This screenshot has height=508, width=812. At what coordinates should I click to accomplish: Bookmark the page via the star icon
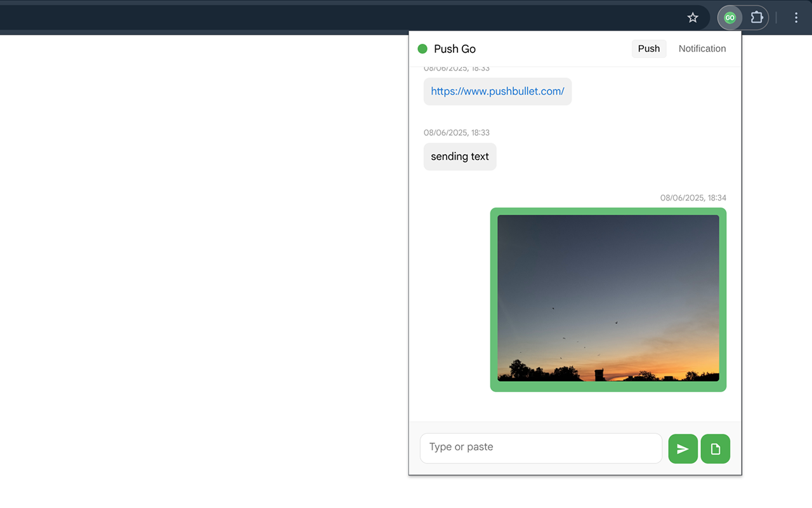click(x=692, y=17)
